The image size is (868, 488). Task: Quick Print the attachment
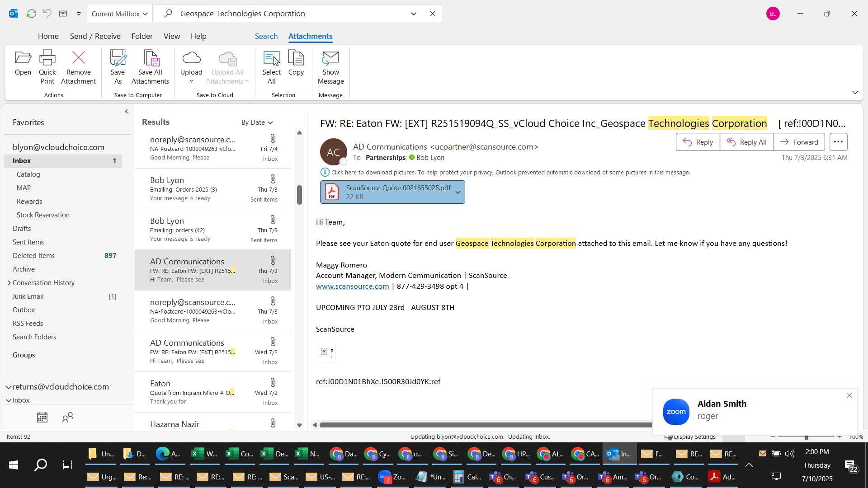point(47,67)
